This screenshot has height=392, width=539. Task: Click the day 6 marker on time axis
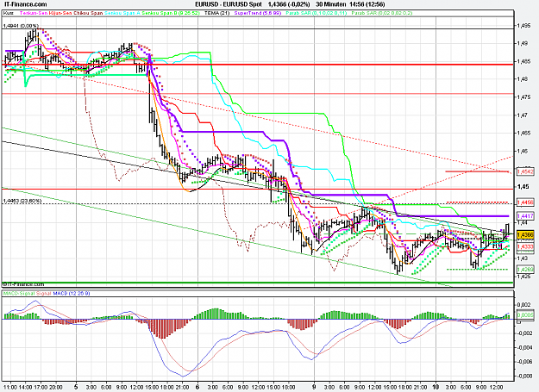tap(197, 387)
